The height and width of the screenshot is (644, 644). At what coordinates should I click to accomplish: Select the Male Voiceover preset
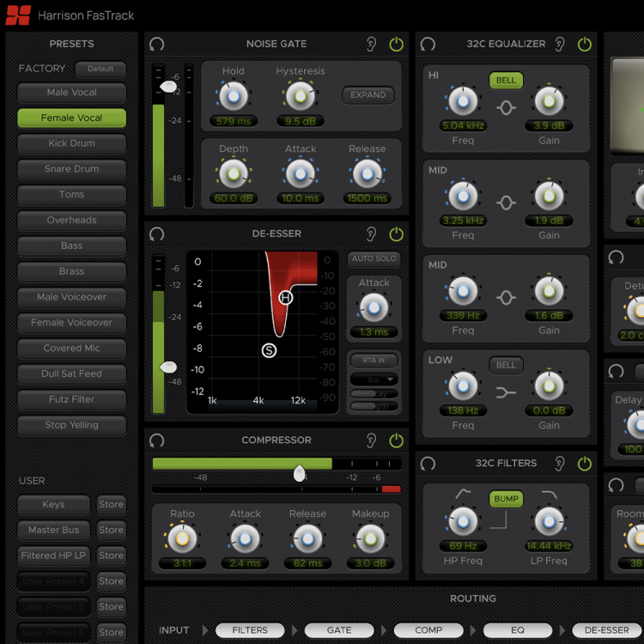click(x=71, y=297)
